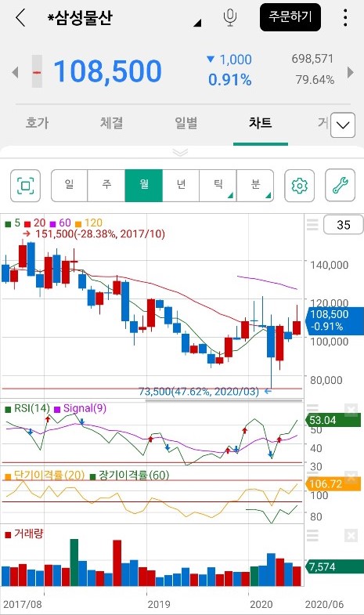The image size is (364, 615).
Task: Go back using the left chevron arrow
Action: 20,18
